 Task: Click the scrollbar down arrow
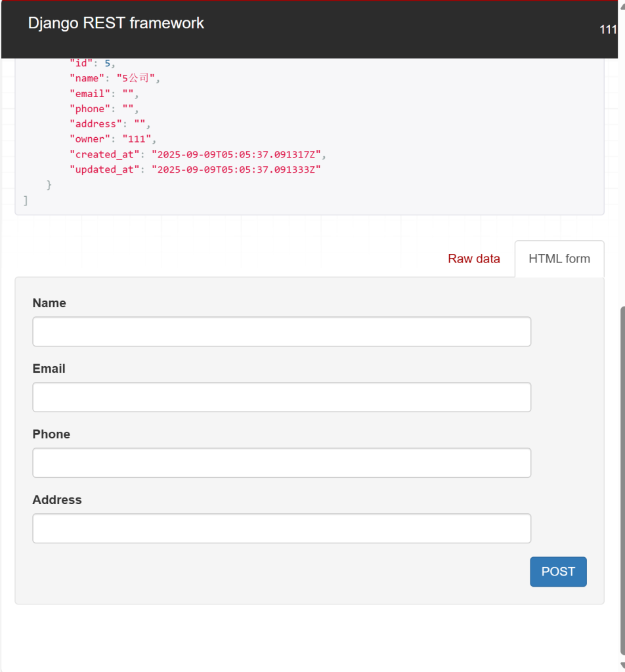[621, 666]
